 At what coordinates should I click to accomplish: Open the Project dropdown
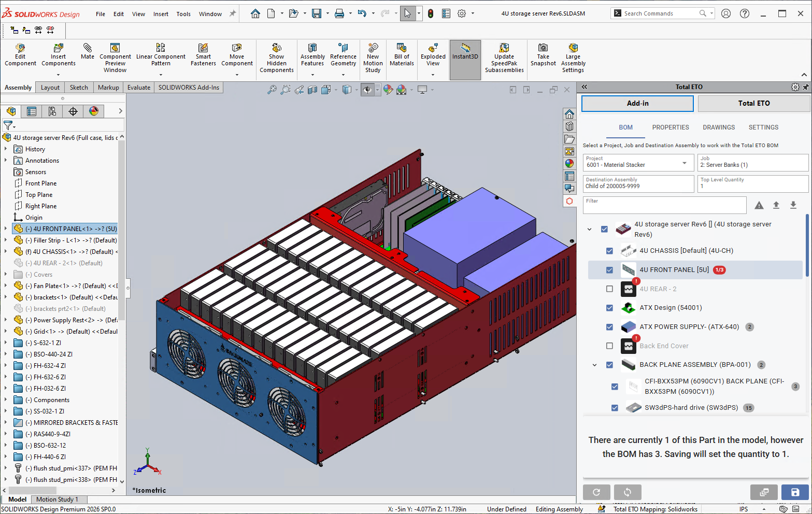684,163
